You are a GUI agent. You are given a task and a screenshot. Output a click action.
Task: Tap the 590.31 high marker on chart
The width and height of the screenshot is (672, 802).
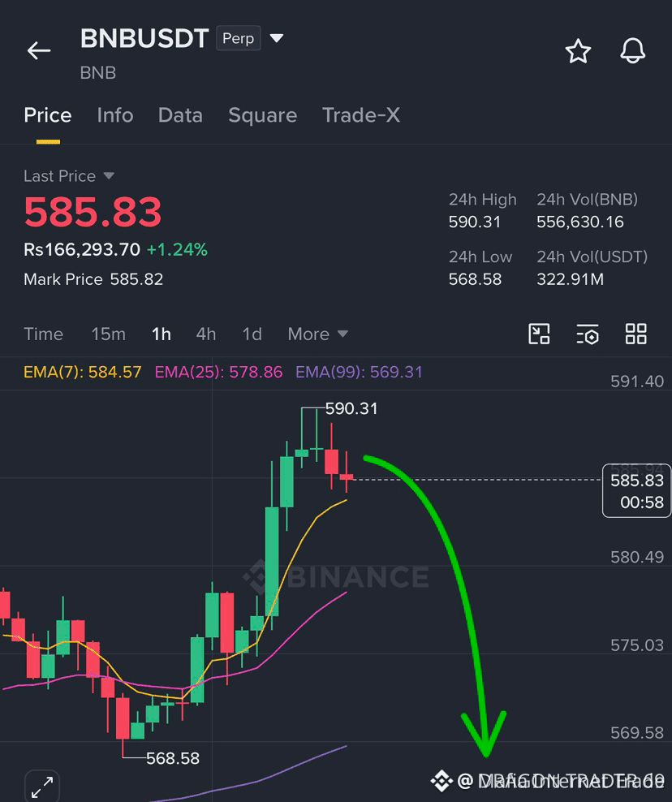(x=351, y=408)
